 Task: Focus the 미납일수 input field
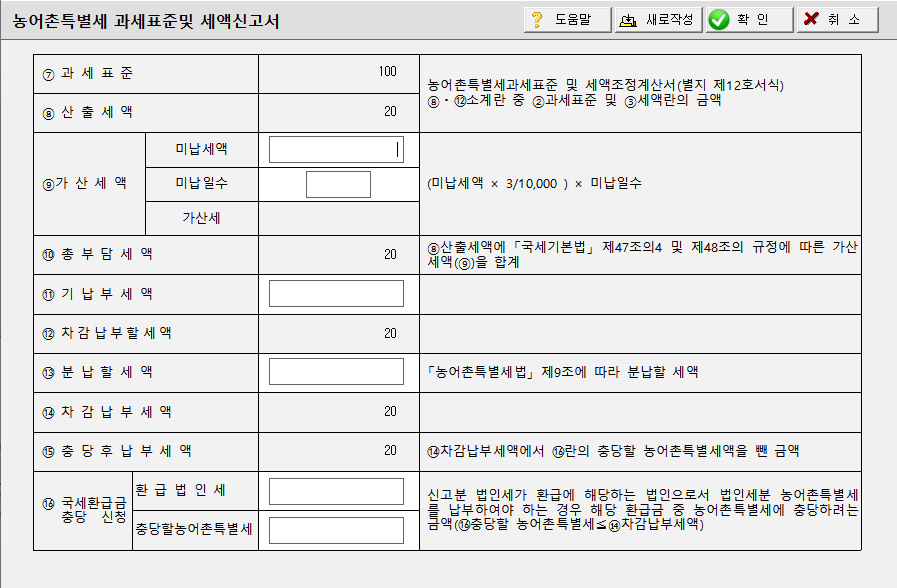338,184
